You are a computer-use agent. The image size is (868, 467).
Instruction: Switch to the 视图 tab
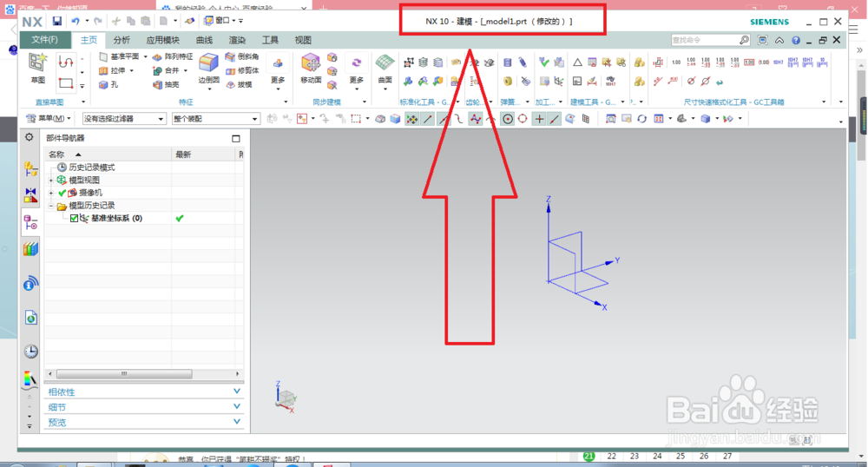coord(303,40)
